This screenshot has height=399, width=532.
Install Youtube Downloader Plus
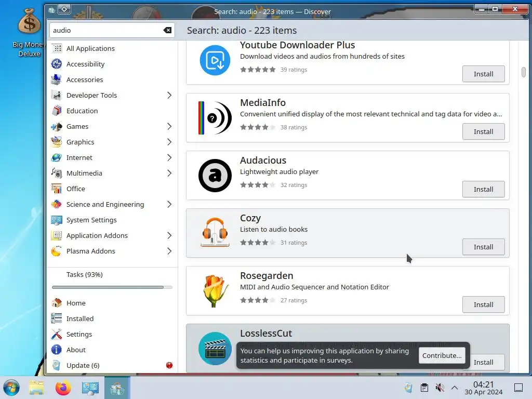pos(483,74)
